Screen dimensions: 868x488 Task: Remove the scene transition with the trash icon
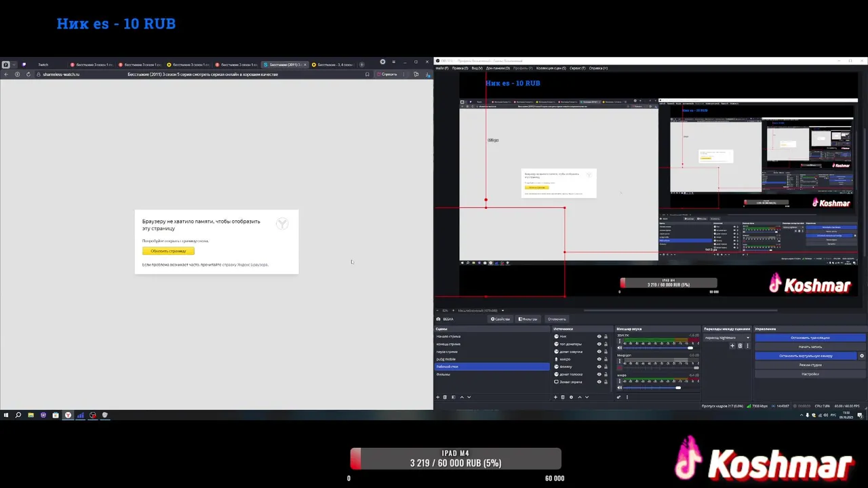740,346
